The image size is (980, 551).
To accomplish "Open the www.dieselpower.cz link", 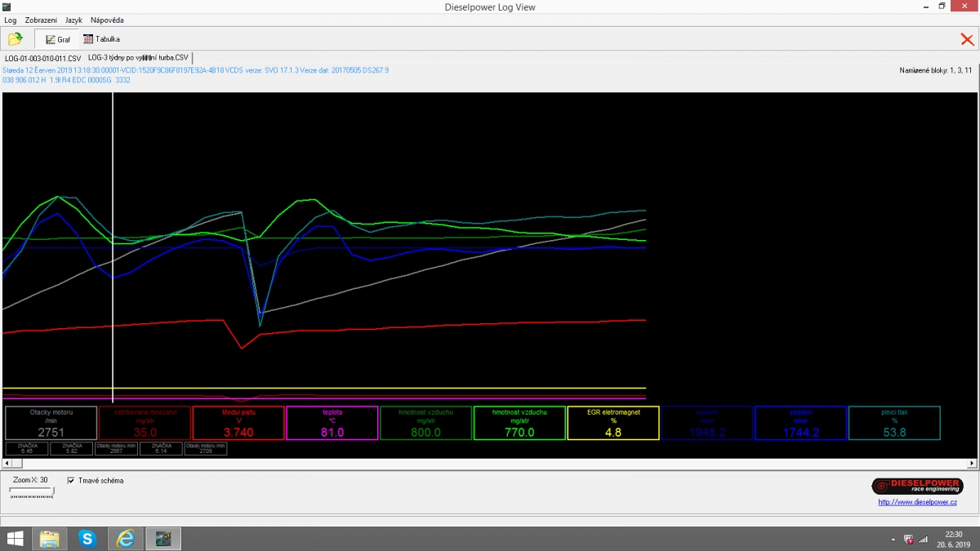I will point(917,502).
